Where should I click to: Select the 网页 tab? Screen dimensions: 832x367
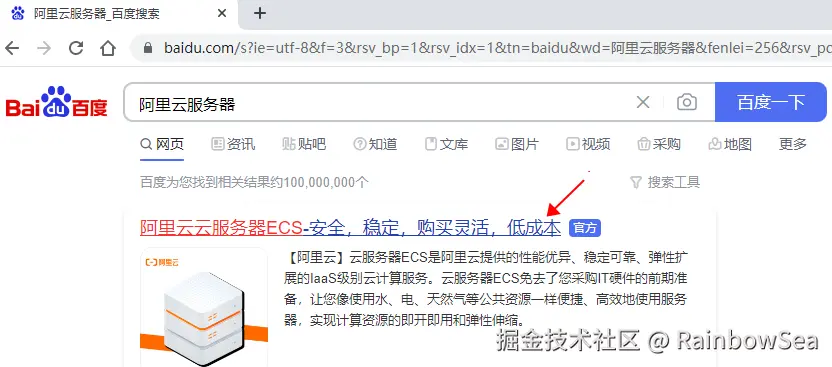162,144
